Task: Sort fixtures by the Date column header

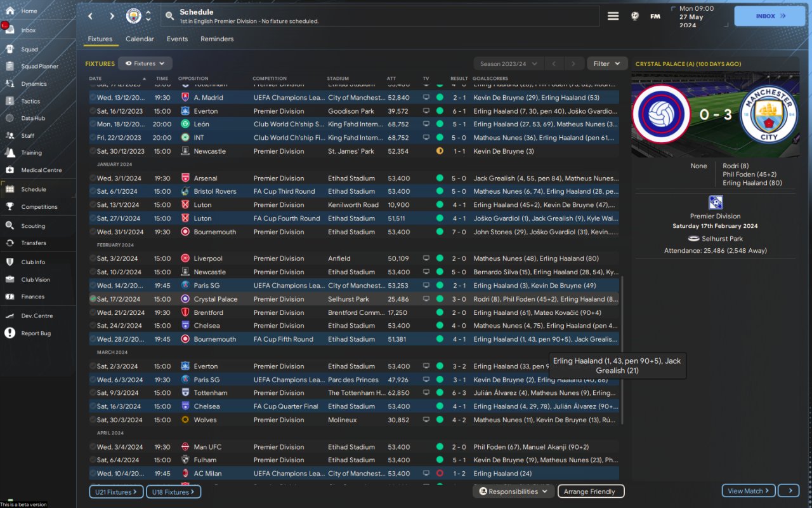Action: (95, 79)
